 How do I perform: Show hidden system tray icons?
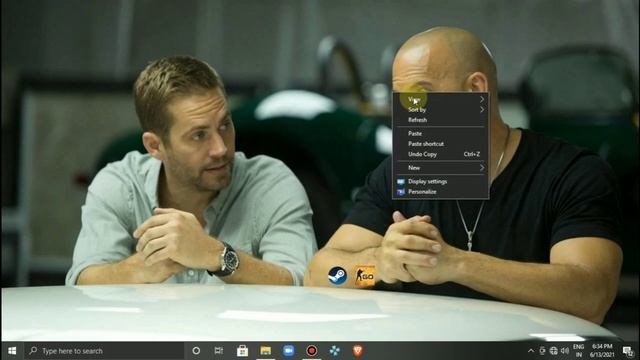pyautogui.click(x=531, y=351)
